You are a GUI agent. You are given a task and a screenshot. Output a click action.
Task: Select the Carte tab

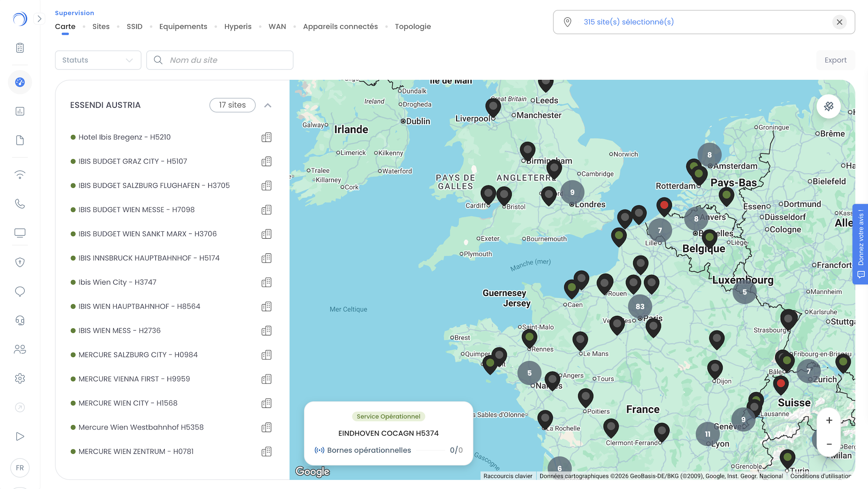pyautogui.click(x=65, y=26)
